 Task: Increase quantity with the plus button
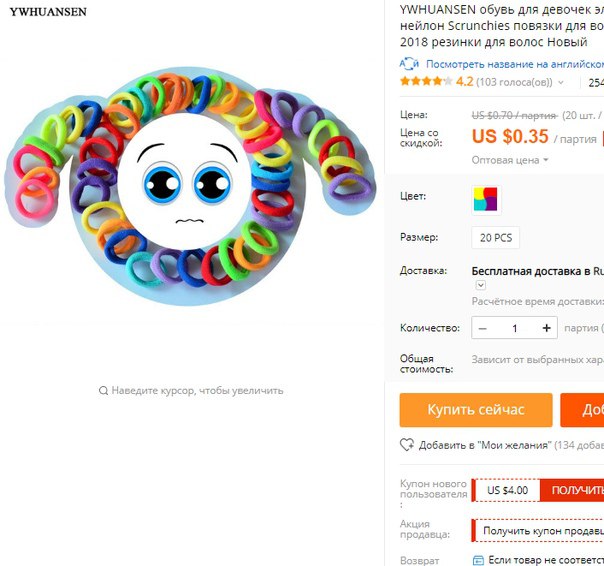[x=546, y=328]
